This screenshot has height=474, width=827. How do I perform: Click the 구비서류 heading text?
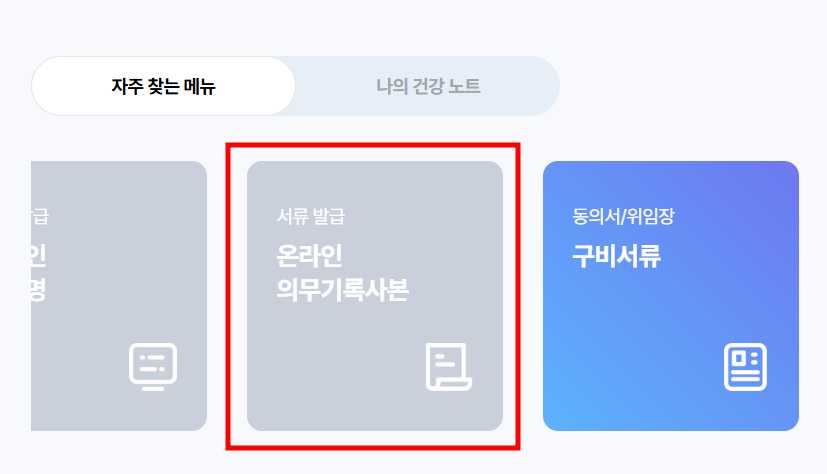pyautogui.click(x=617, y=256)
